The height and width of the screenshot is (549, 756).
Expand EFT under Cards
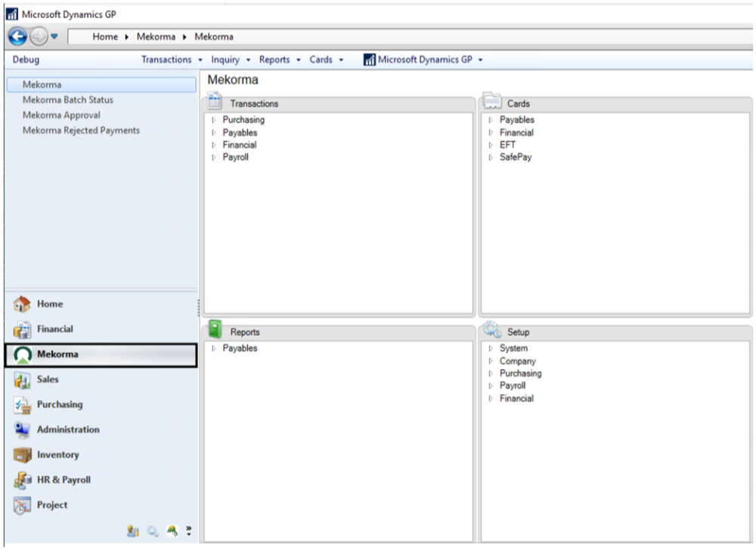(491, 145)
